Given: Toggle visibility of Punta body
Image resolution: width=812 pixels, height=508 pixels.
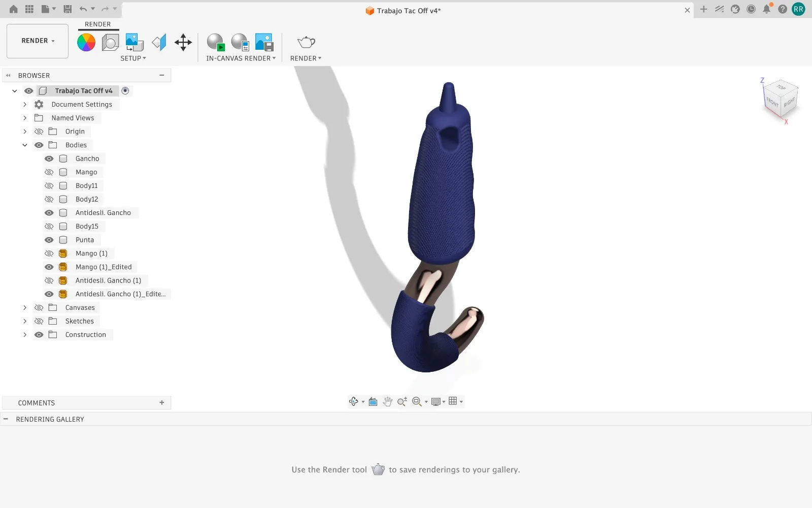Looking at the screenshot, I should [49, 240].
